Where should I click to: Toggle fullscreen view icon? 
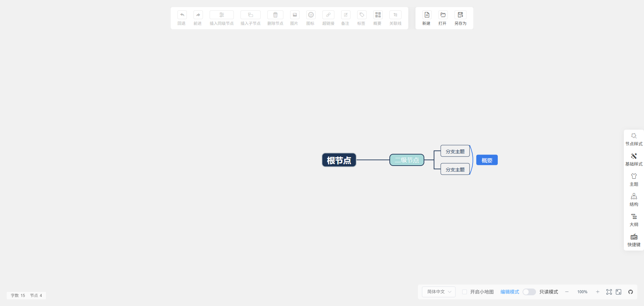point(619,292)
